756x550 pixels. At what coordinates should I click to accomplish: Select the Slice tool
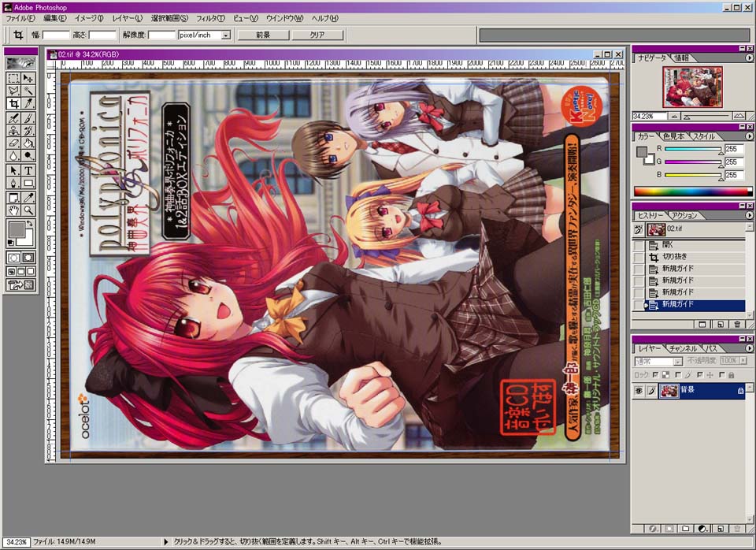28,103
